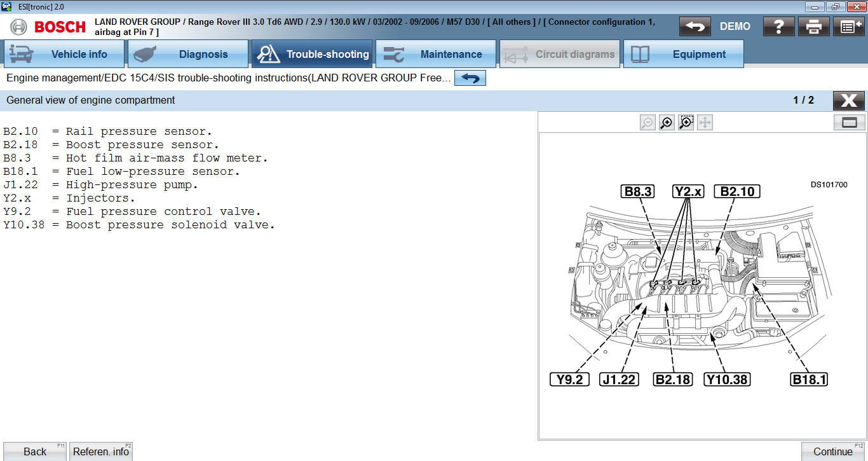Click the zoom out magnifier icon
Viewport: 868px width, 461px height.
pos(648,123)
